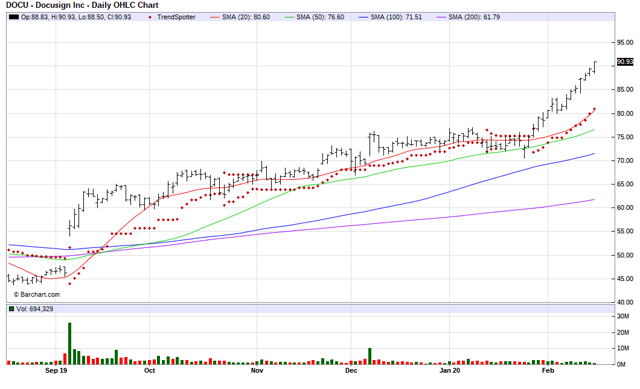
Task: Click the green SMA 50 line swatch
Action: click(289, 17)
